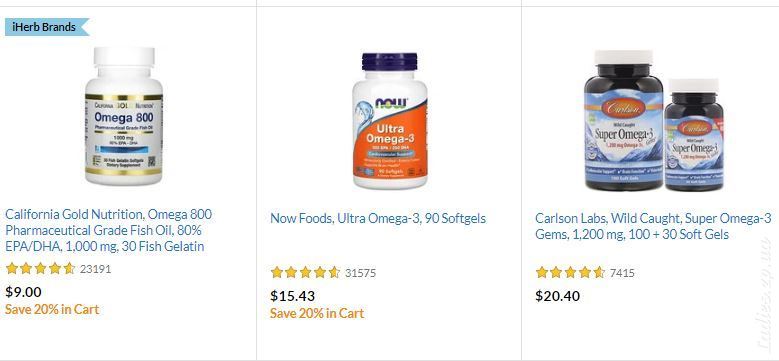779x361 pixels.
Task: Open the 23191 reviews count
Action: [95, 269]
